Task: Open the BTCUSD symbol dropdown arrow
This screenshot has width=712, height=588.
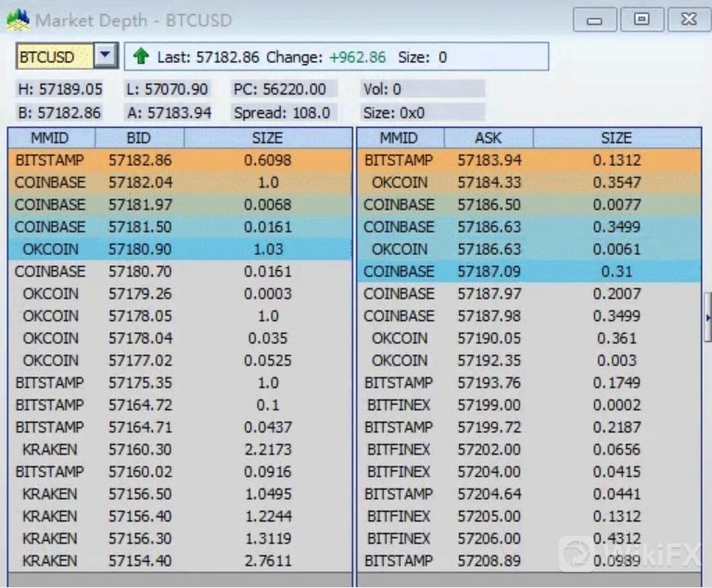Action: [x=106, y=56]
